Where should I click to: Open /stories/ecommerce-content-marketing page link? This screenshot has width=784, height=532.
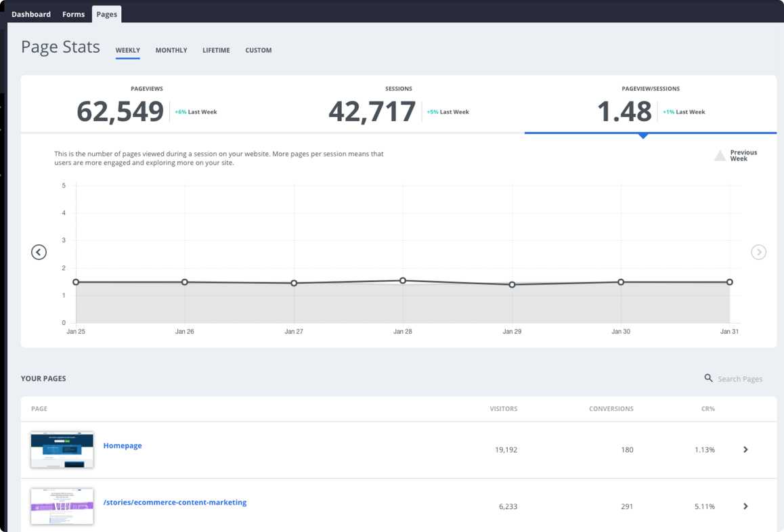pos(175,502)
